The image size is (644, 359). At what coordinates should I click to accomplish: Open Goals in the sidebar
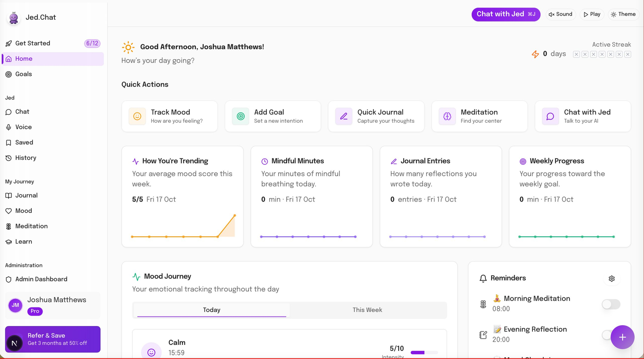click(x=23, y=74)
